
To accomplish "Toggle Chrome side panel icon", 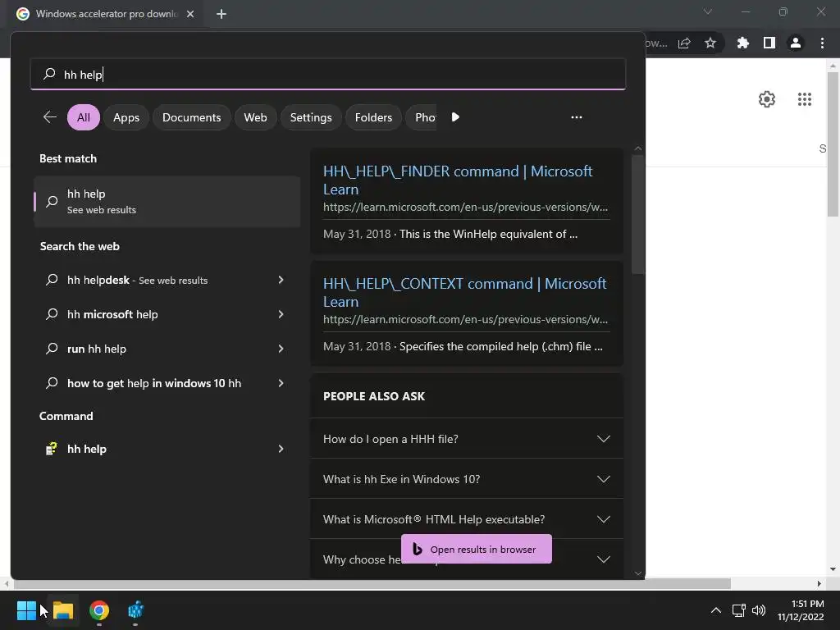I will coord(769,43).
